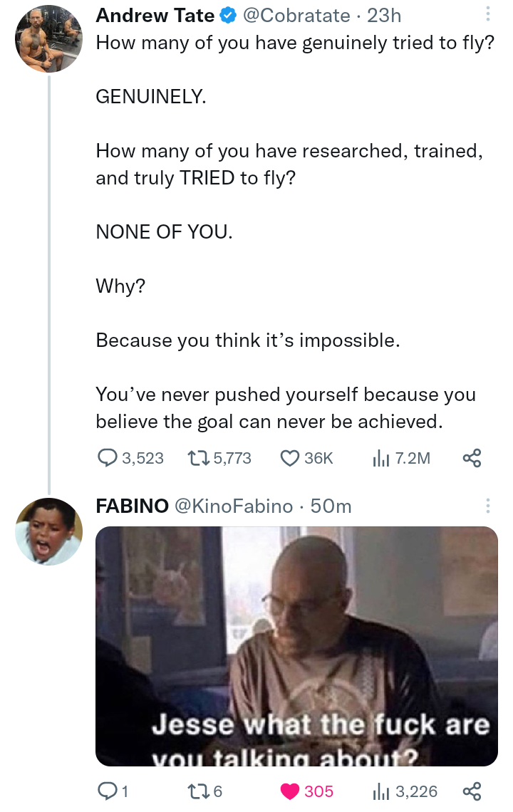The width and height of the screenshot is (513, 812).
Task: Unlike FABINO's reply with pink heart
Action: (289, 791)
